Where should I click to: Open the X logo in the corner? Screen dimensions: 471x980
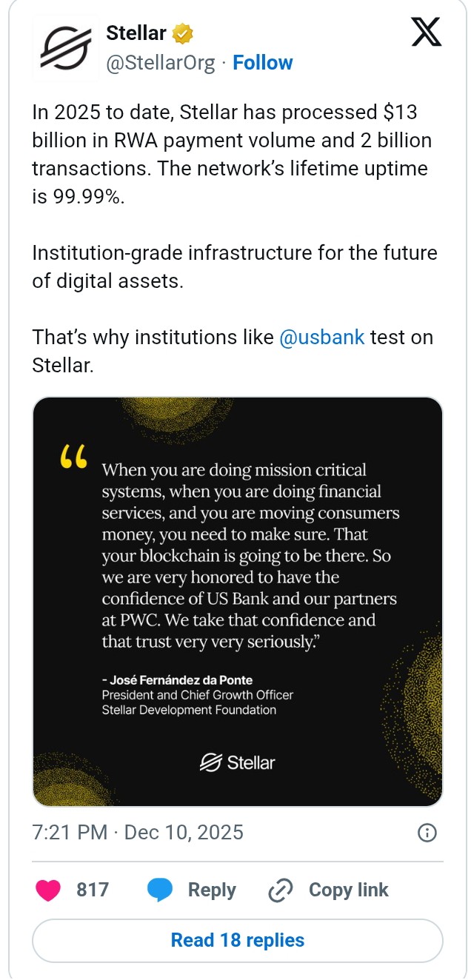(x=426, y=34)
